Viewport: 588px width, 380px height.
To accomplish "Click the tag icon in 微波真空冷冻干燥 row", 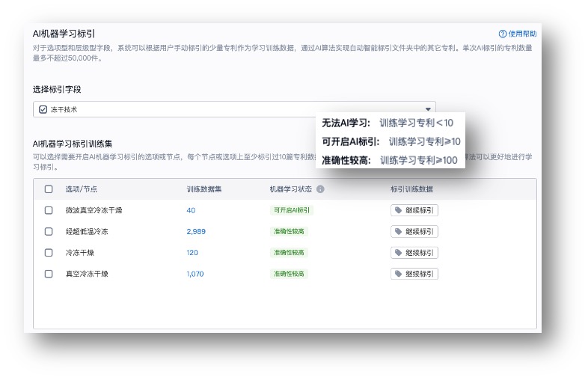I will click(x=398, y=211).
